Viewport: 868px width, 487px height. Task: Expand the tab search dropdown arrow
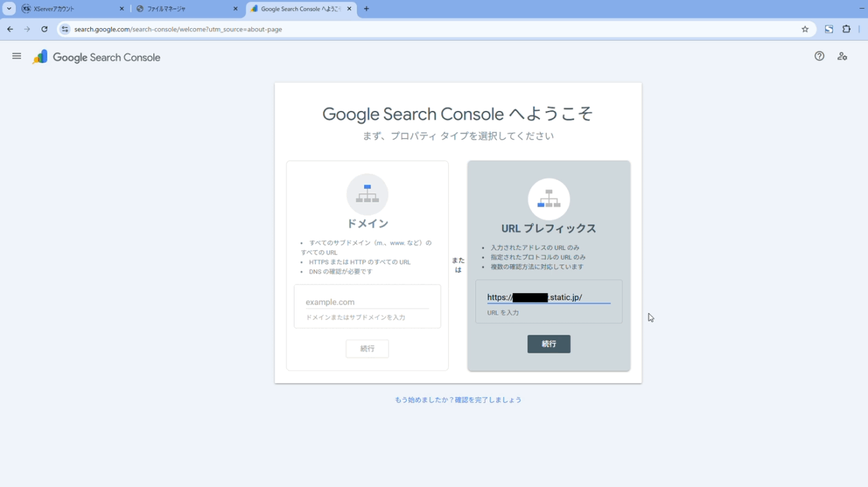[x=9, y=9]
